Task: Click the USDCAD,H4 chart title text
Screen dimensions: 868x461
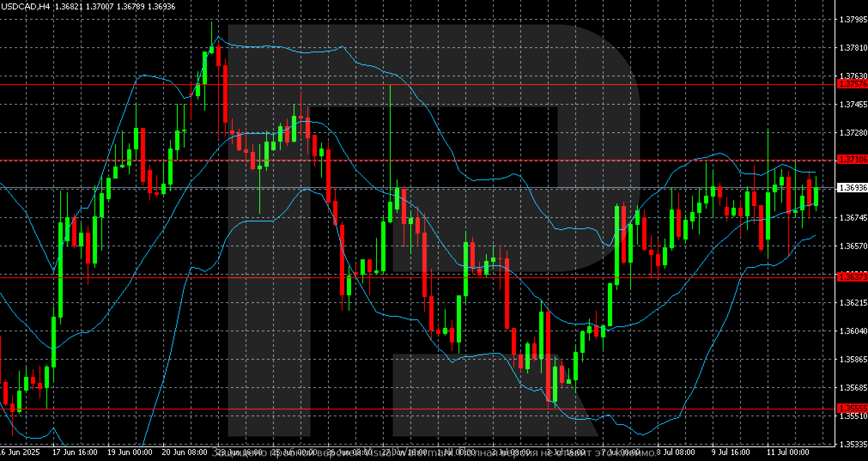Action: tap(26, 6)
